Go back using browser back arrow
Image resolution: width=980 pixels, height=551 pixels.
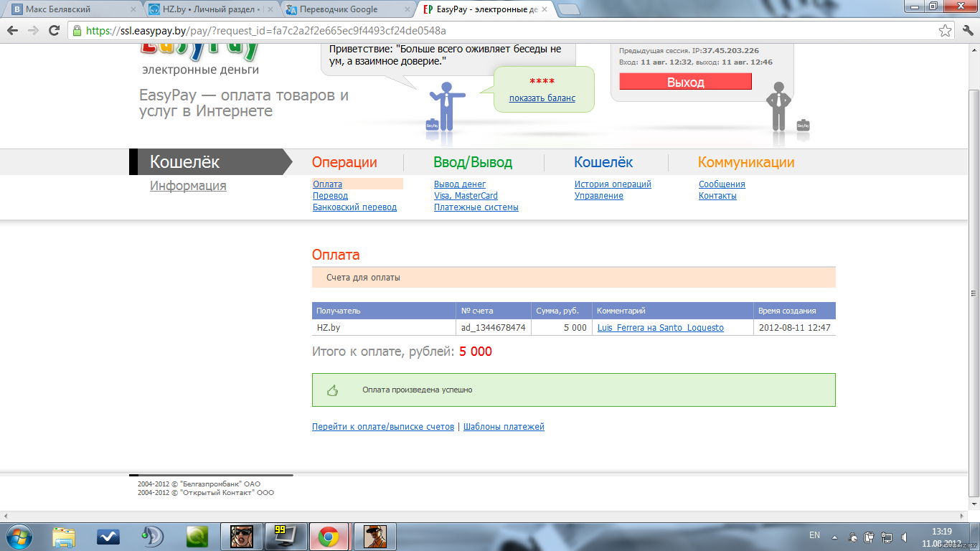click(x=13, y=31)
